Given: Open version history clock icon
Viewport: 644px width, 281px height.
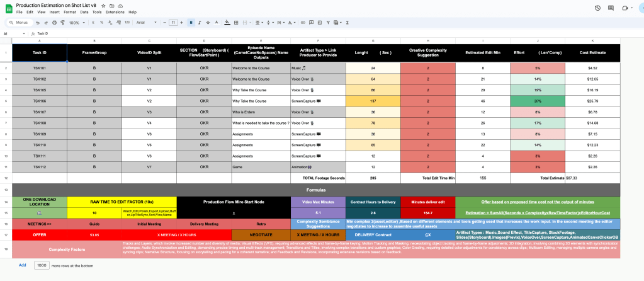Looking at the screenshot, I should tap(597, 8).
